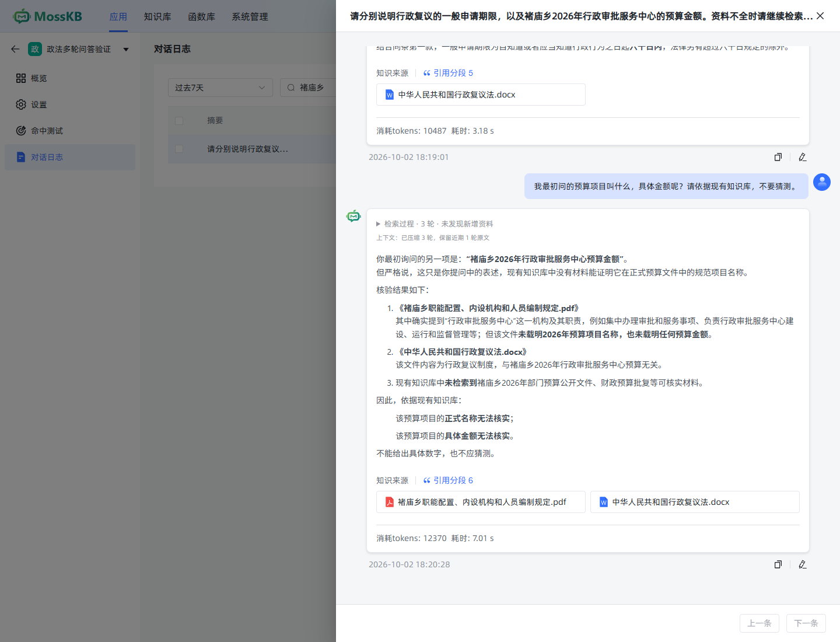Open the 命中测试 target icon in sidebar
Image resolution: width=840 pixels, height=642 pixels.
pyautogui.click(x=21, y=131)
